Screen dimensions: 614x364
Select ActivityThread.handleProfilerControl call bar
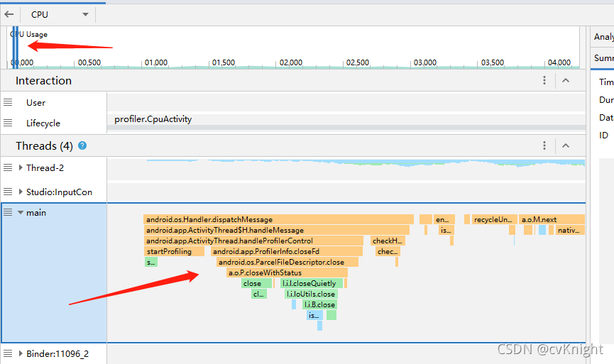pyautogui.click(x=253, y=241)
